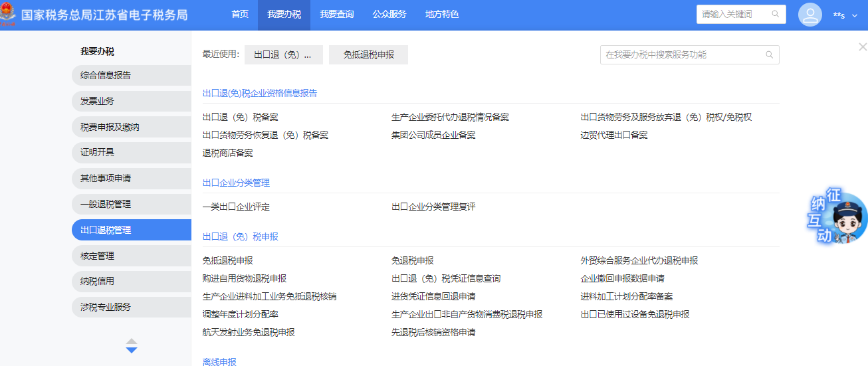Viewport: 868px width, 366px height.
Task: Switch to 公众服务 in top navigation
Action: tap(389, 15)
